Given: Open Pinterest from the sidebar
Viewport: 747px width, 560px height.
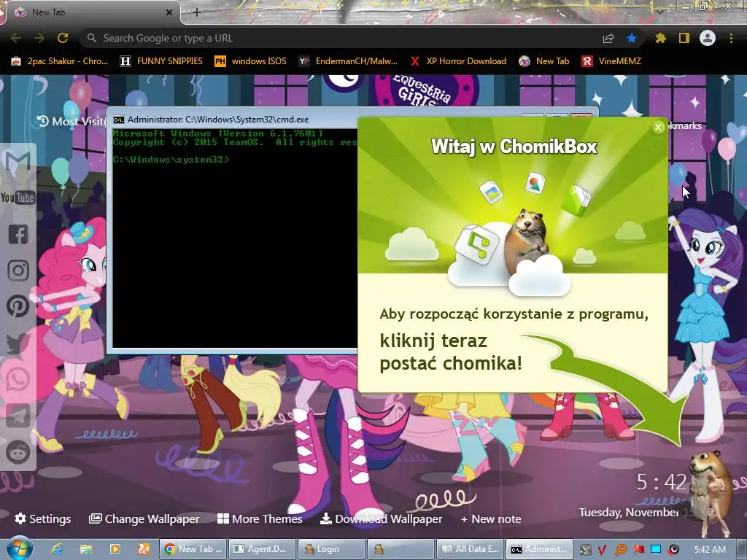Looking at the screenshot, I should [18, 306].
